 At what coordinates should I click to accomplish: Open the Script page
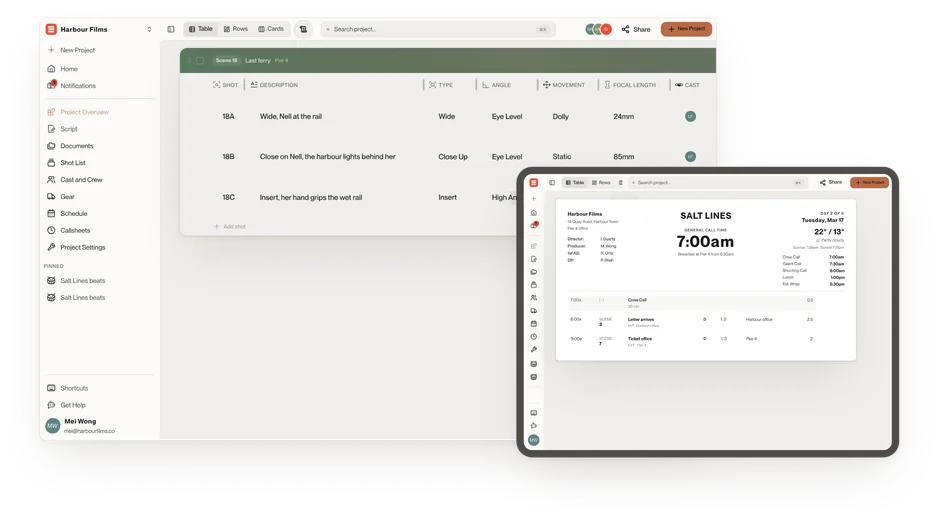(62, 129)
